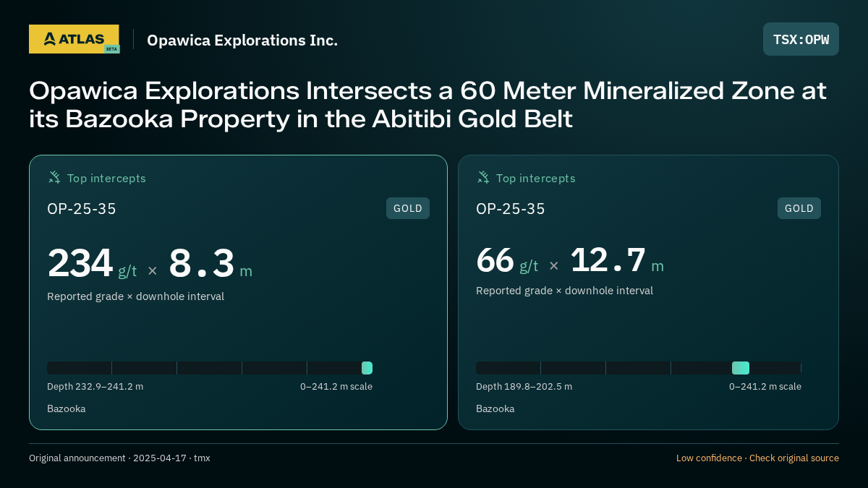Click 'Bazooka' property label in right card
The image size is (868, 488).
click(x=495, y=409)
